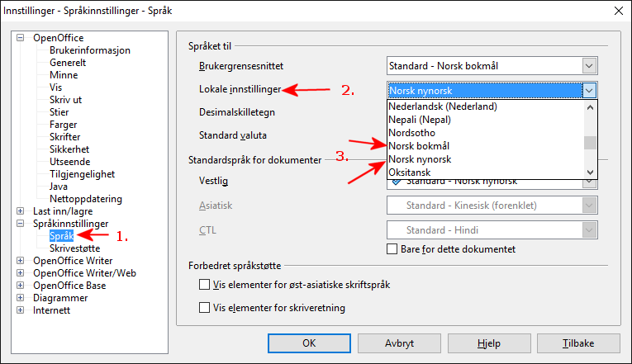
Task: Enable Vis elementer for skriveretning
Action: click(x=204, y=308)
